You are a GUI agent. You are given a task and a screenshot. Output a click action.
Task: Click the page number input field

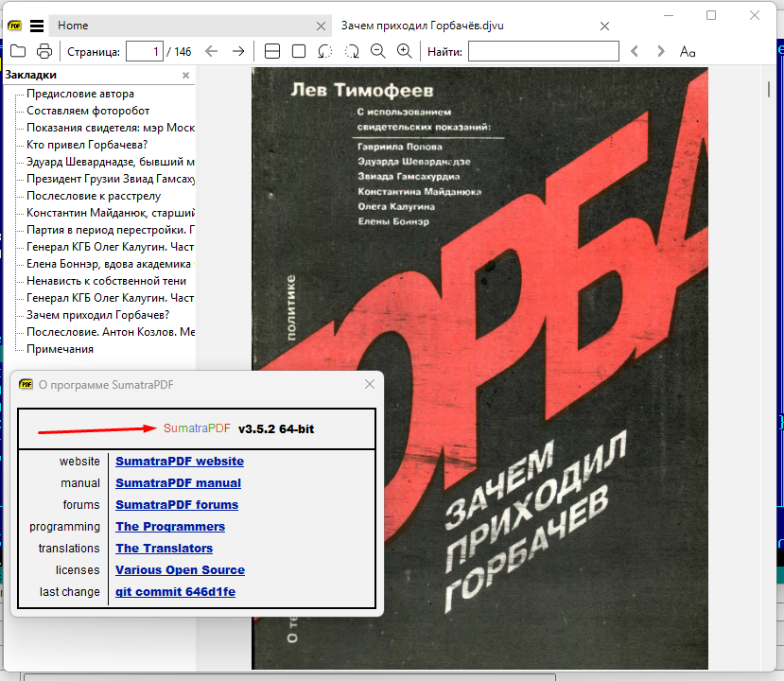[x=145, y=51]
